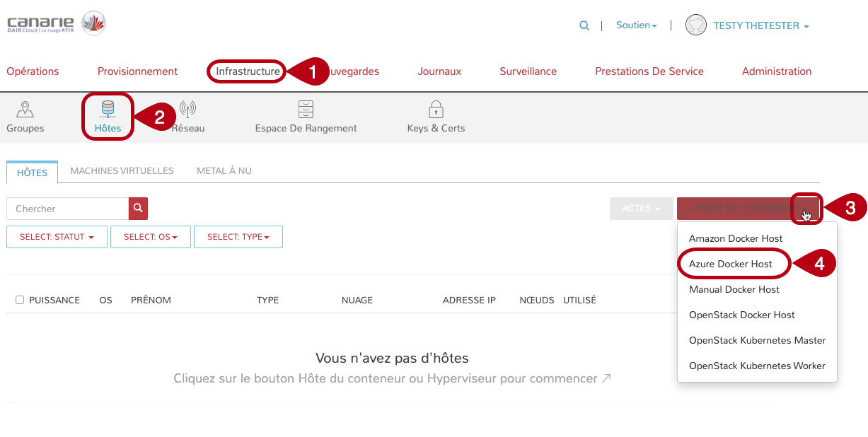Select the Réseau antenna icon
Screen dimensions: 868x437
point(187,109)
